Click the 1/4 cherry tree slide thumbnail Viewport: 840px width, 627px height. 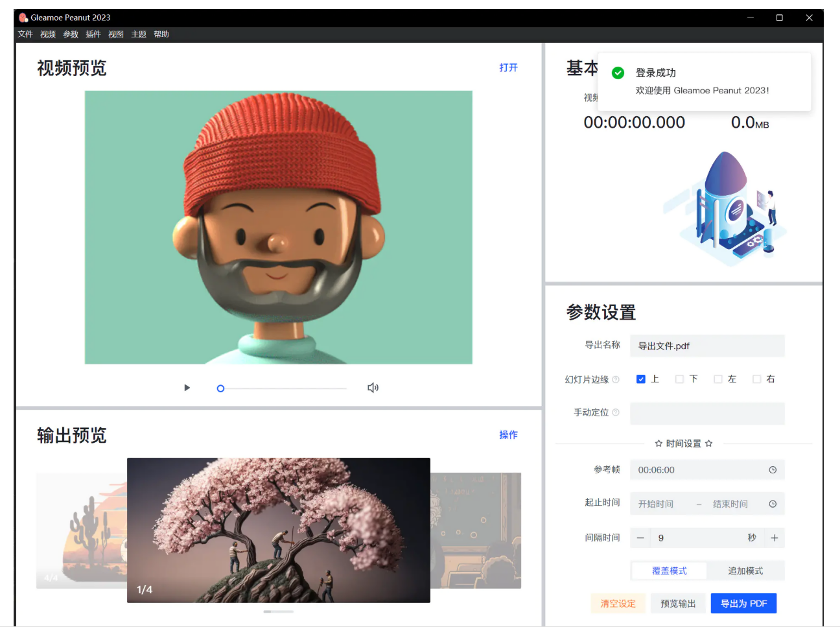coord(279,530)
